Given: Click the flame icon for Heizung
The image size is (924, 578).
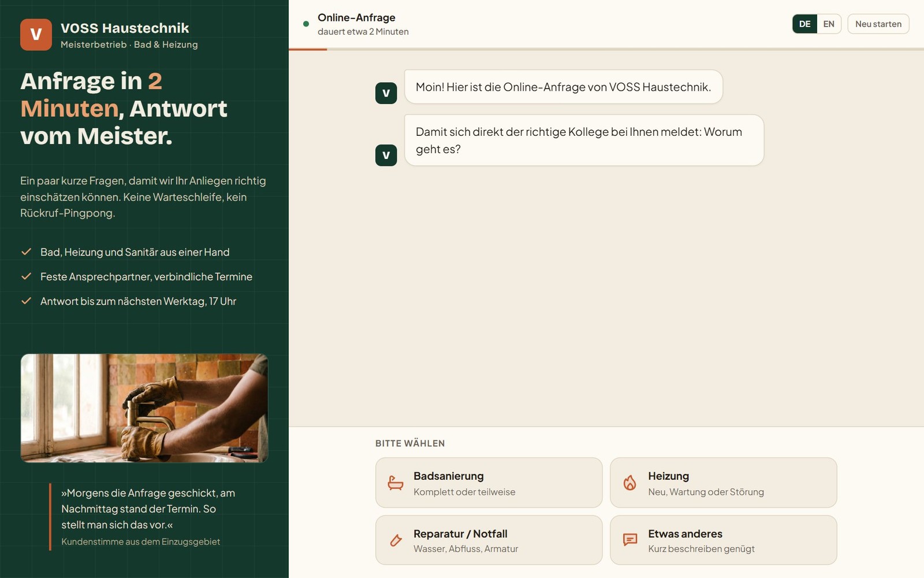Looking at the screenshot, I should point(630,483).
